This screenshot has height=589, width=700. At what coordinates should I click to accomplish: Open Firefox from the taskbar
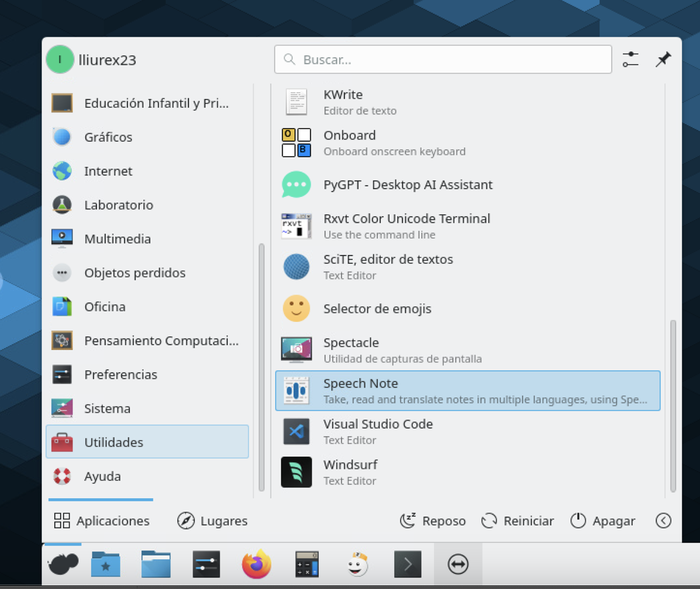click(256, 564)
